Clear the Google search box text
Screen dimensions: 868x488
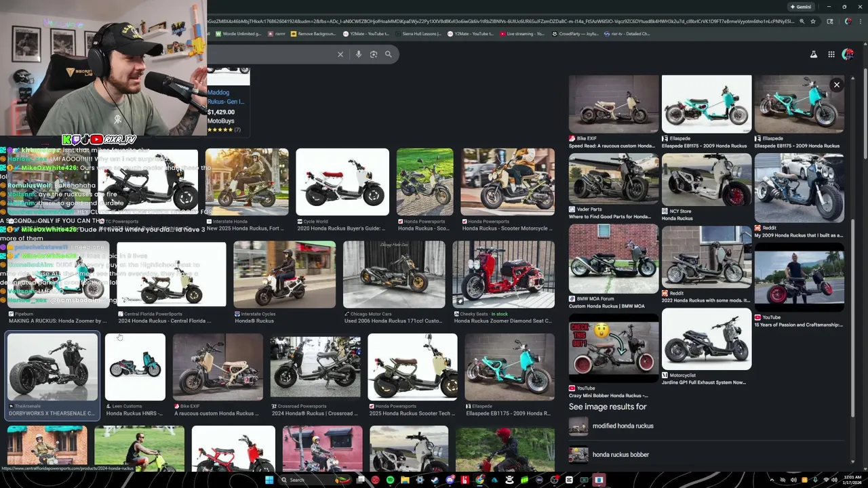pos(340,54)
